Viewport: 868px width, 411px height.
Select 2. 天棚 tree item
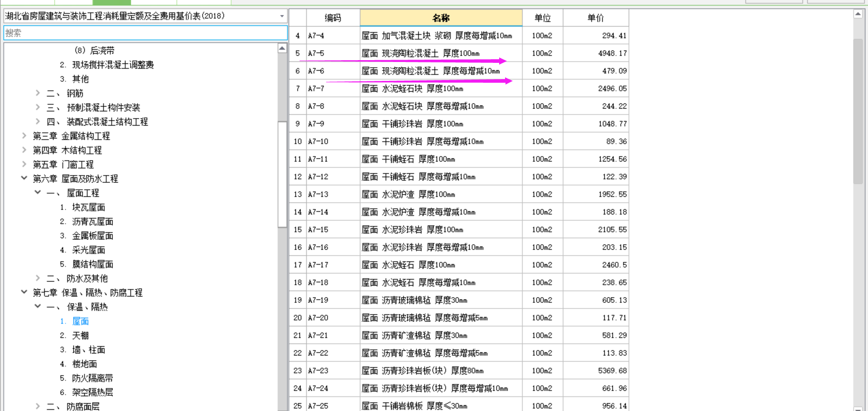point(74,335)
